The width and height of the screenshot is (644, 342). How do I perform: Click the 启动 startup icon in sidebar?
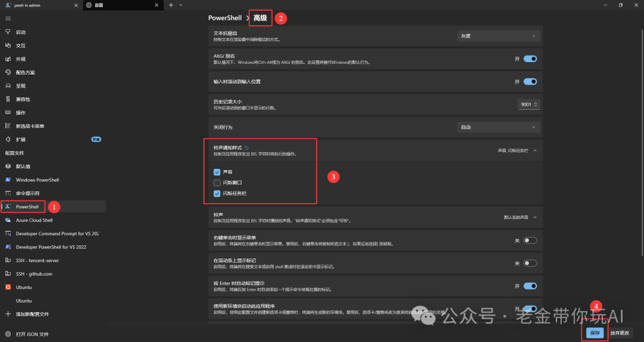tap(8, 32)
